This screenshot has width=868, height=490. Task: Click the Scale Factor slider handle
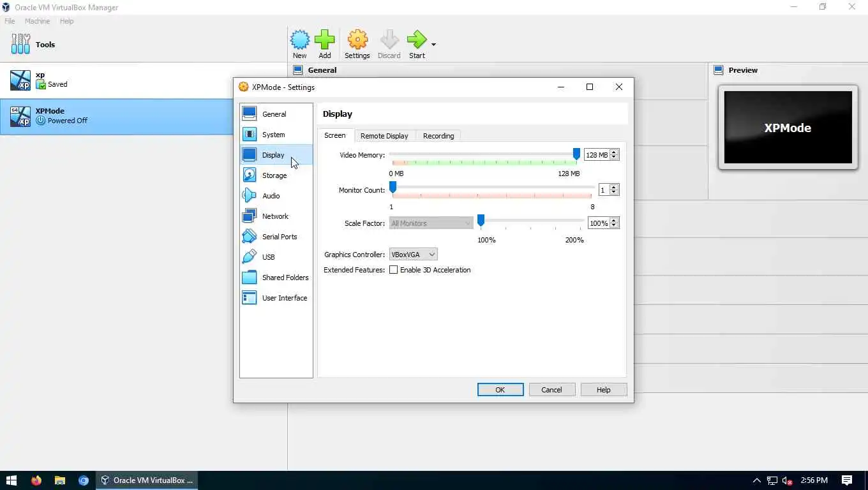[481, 220]
